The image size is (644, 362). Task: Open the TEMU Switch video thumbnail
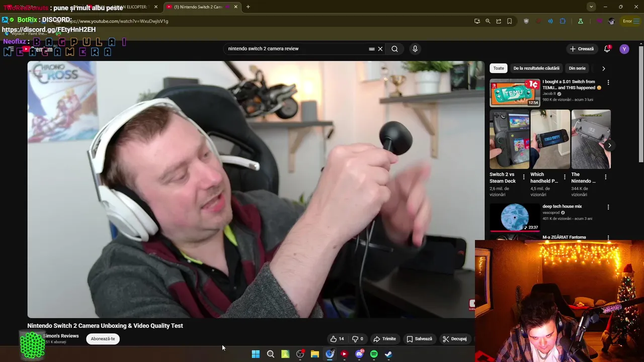515,92
